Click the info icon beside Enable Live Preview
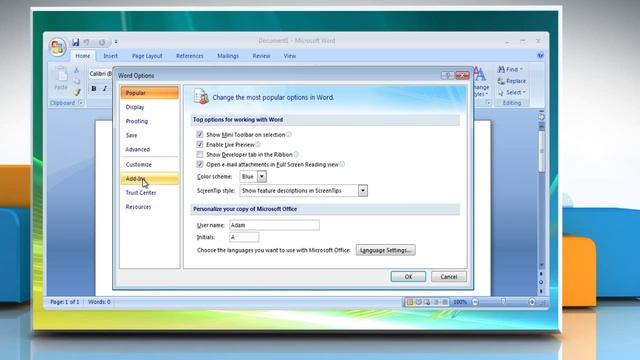This screenshot has height=360, width=640. coord(258,144)
